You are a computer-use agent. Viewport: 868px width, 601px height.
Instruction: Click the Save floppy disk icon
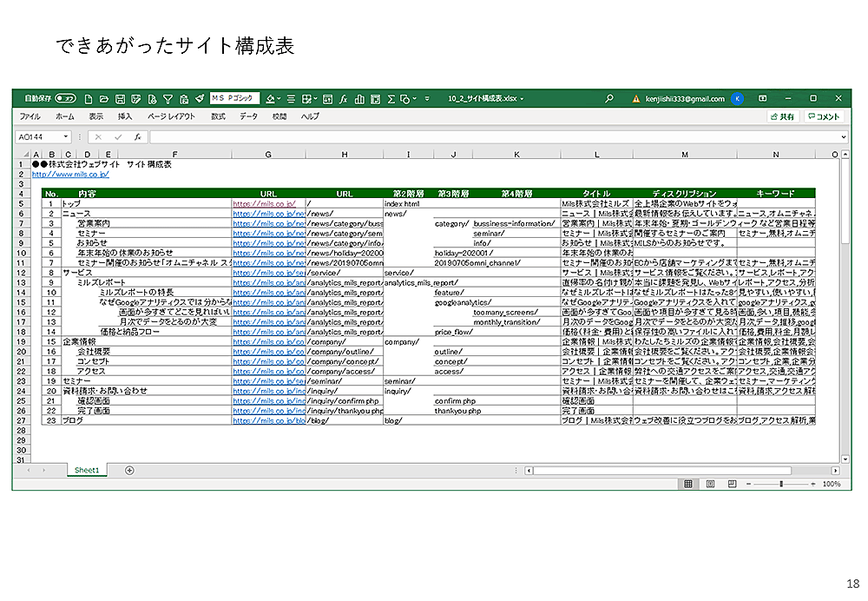pyautogui.click(x=120, y=99)
